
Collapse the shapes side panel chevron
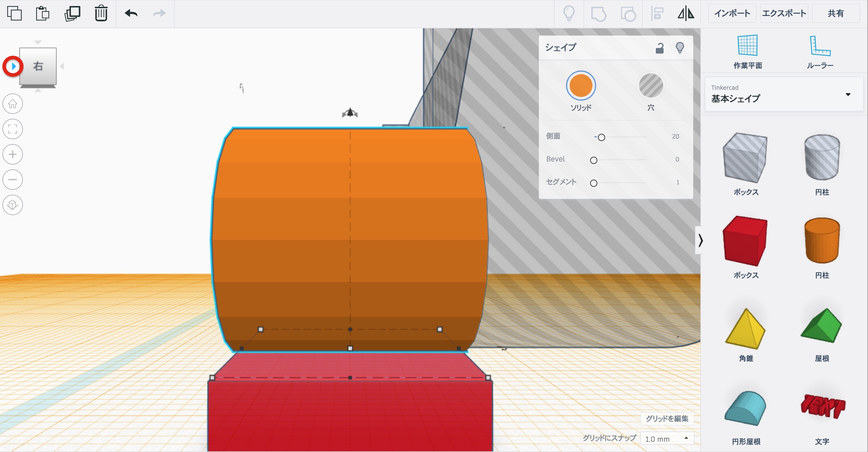pos(700,240)
